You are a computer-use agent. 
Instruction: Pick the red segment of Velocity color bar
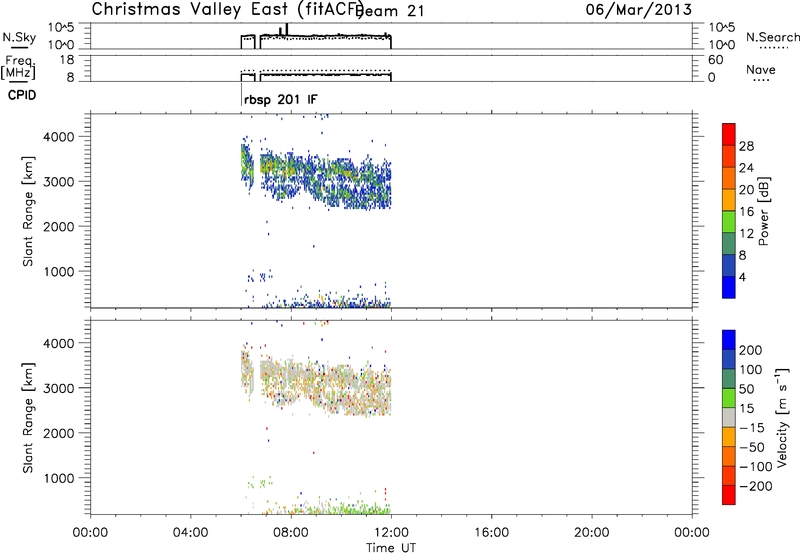coord(729,495)
